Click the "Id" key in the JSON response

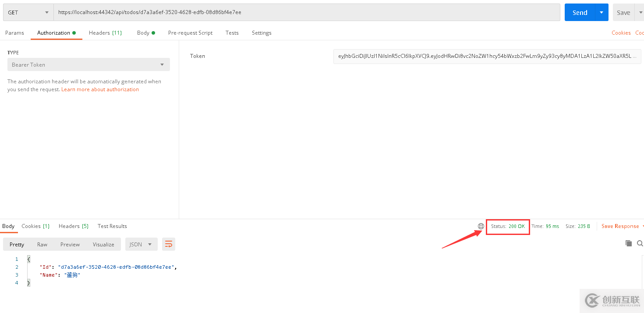(x=45, y=267)
